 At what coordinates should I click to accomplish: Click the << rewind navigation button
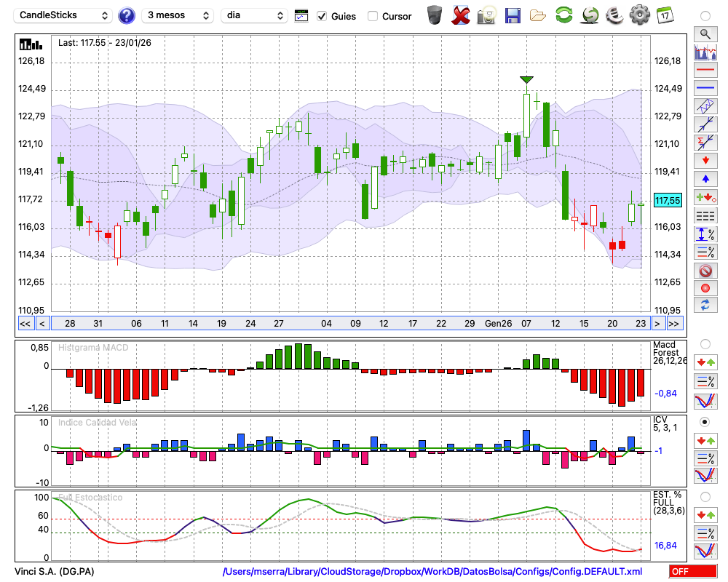pos(25,324)
